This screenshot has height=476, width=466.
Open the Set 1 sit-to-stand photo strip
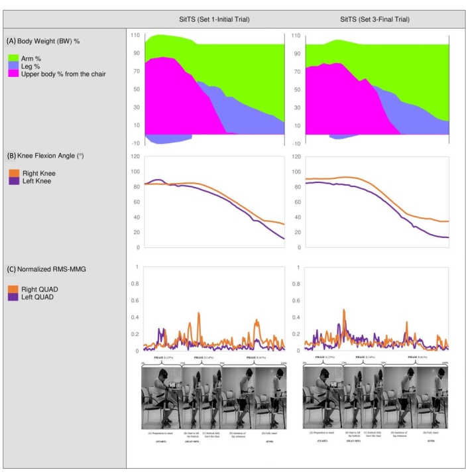click(213, 398)
